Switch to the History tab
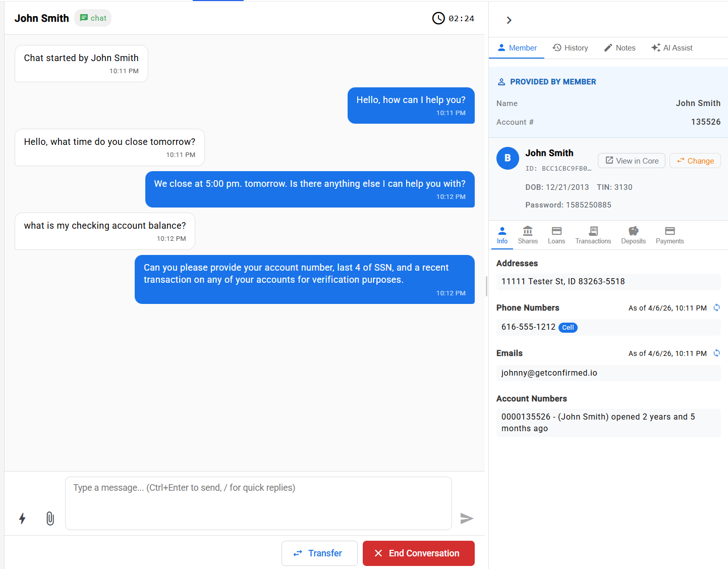The height and width of the screenshot is (569, 728). coord(570,48)
